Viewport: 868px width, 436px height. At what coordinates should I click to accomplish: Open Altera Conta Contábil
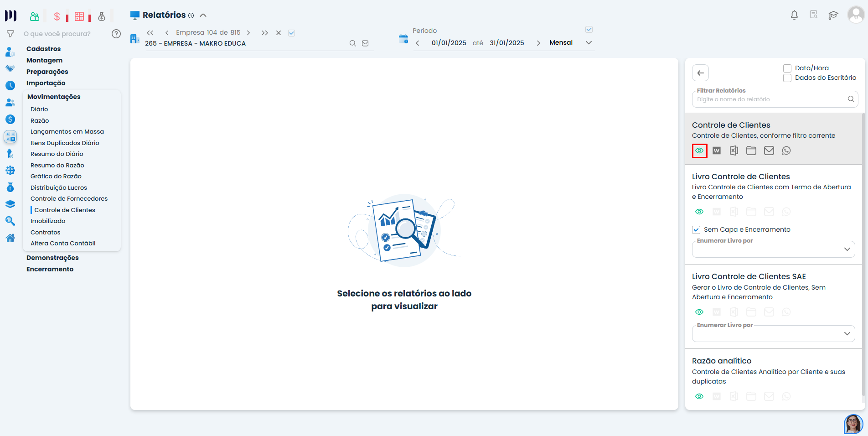point(63,244)
